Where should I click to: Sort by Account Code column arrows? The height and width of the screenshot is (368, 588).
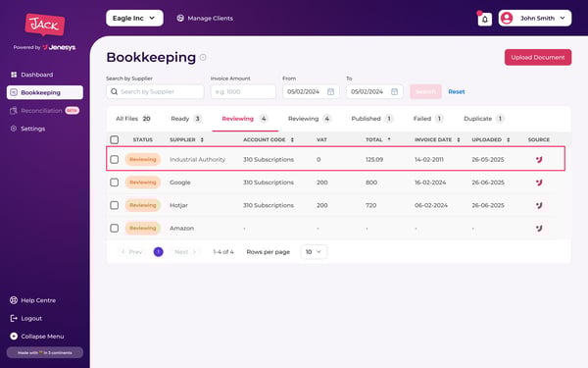[x=292, y=139]
